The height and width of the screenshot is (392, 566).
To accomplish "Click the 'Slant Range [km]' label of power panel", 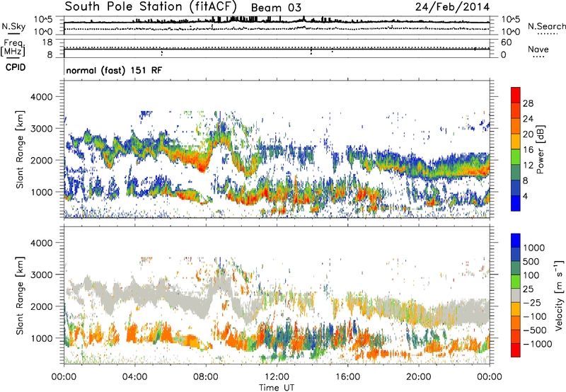I will [x=20, y=149].
